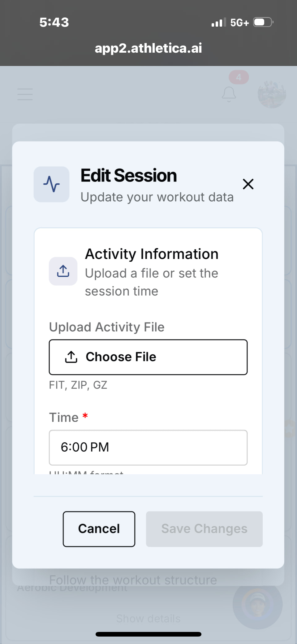
Task: Expand Show details link
Action: tap(148, 619)
